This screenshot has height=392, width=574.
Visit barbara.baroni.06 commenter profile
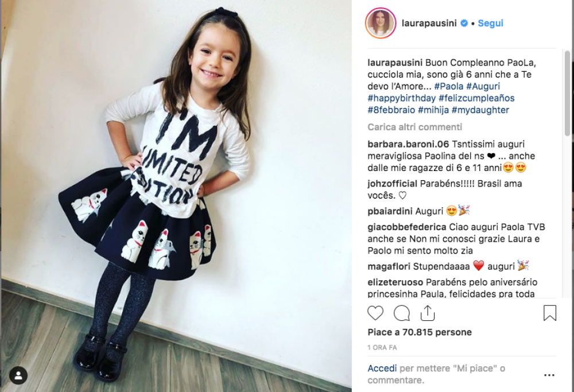(x=408, y=144)
